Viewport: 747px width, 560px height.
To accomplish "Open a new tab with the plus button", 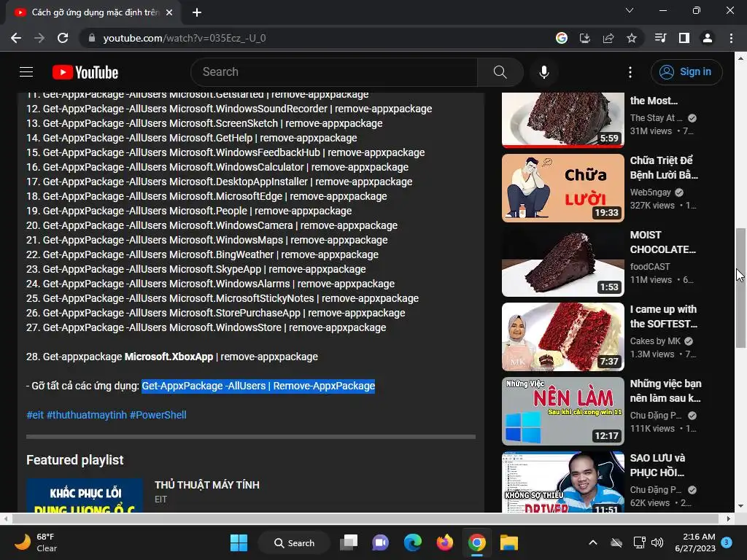I will (197, 12).
